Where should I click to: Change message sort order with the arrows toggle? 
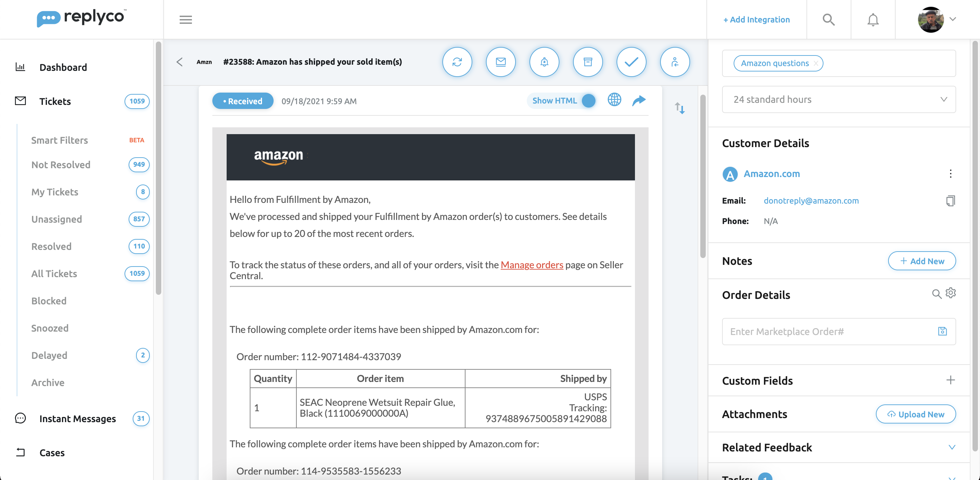[680, 109]
